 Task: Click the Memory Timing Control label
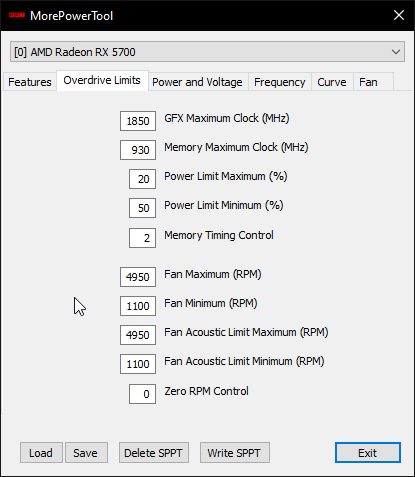point(219,235)
